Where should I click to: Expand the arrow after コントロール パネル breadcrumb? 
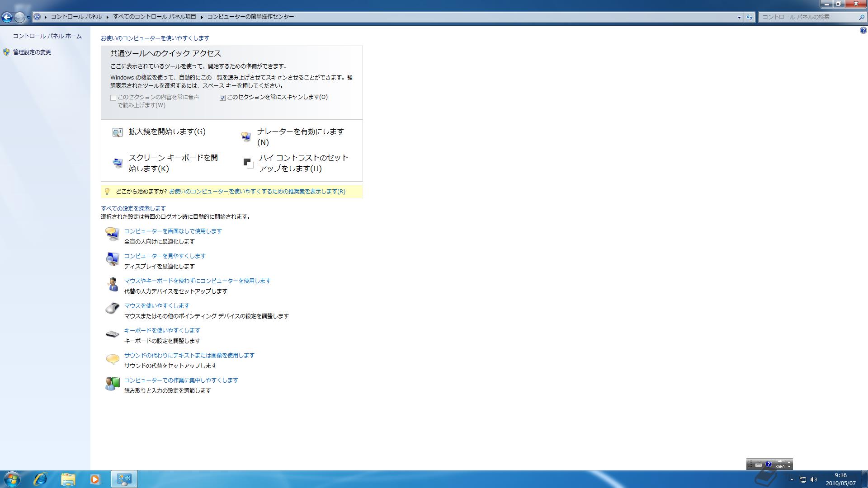(108, 17)
